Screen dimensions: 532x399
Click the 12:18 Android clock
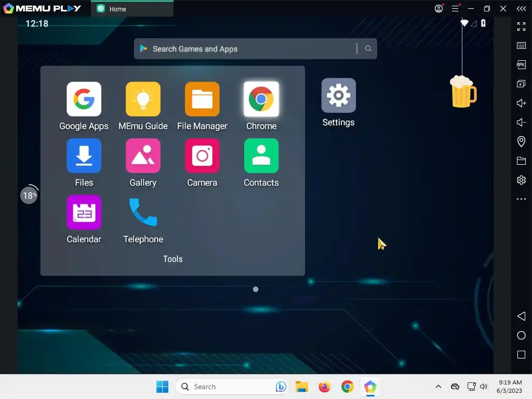(x=37, y=23)
